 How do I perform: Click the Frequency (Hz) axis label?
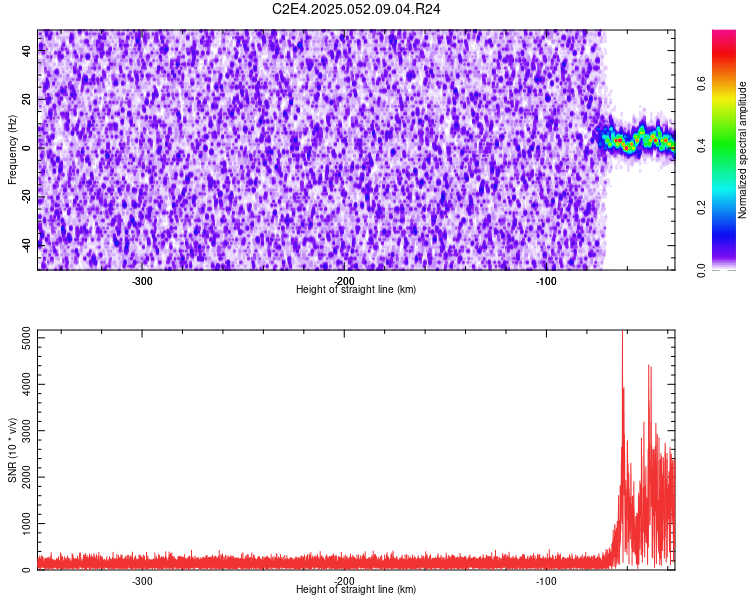click(x=12, y=150)
